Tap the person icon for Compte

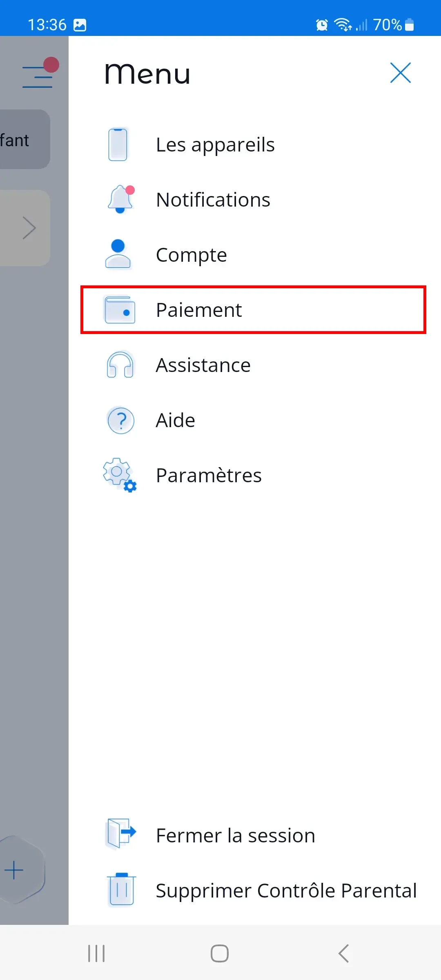pyautogui.click(x=118, y=254)
